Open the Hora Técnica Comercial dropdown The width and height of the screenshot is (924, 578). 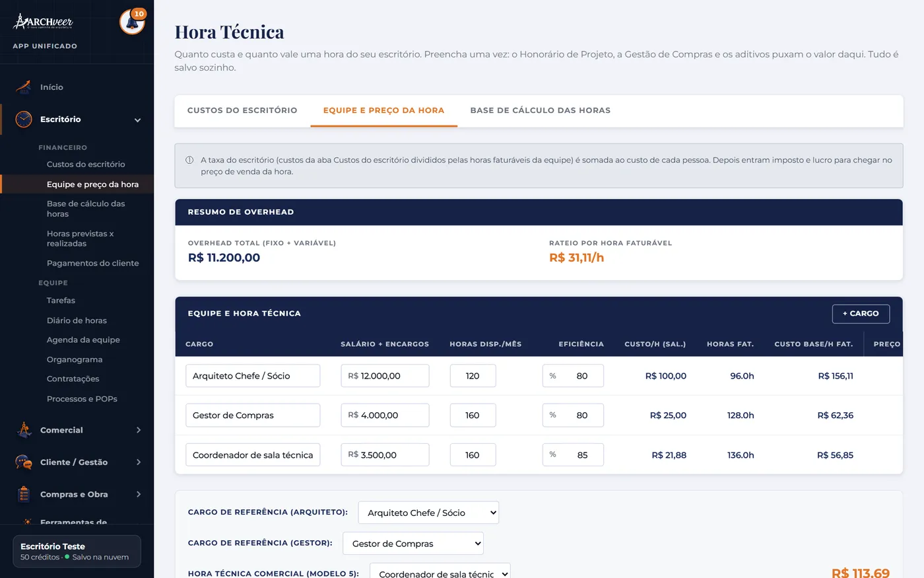coord(440,572)
